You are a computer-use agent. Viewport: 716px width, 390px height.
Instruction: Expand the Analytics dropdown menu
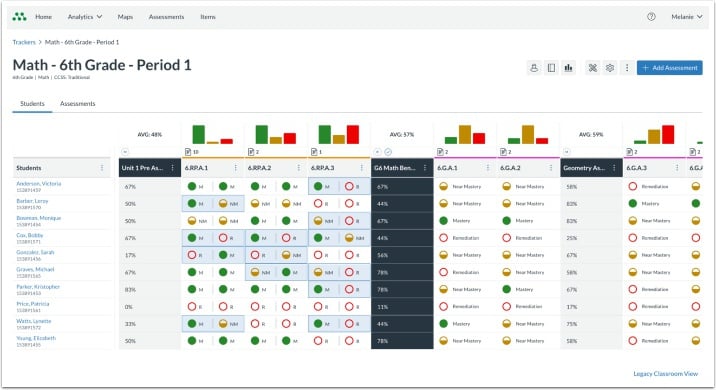tap(84, 16)
